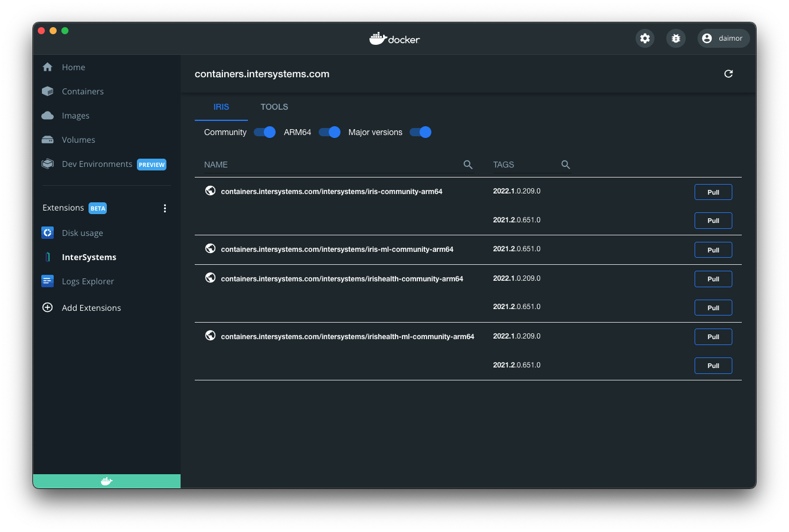
Task: Click whale icon in bottom status bar
Action: coord(107,481)
